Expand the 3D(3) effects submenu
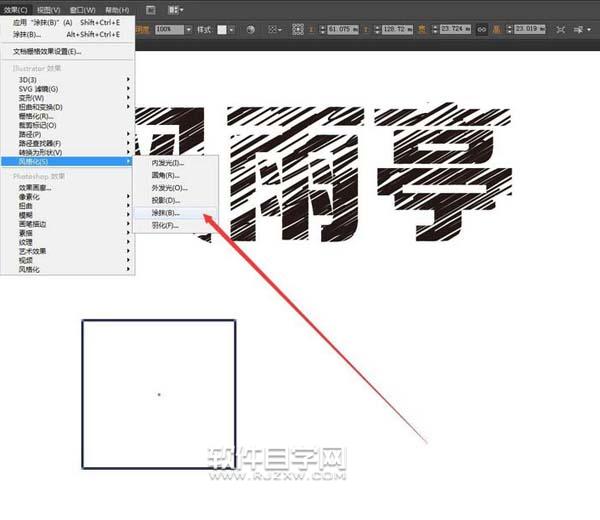This screenshot has width=600, height=520. click(x=67, y=80)
